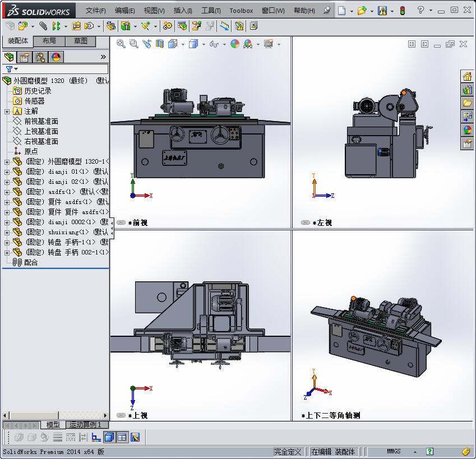Switch to the 草图 tab
This screenshot has width=476, height=459.
point(80,41)
